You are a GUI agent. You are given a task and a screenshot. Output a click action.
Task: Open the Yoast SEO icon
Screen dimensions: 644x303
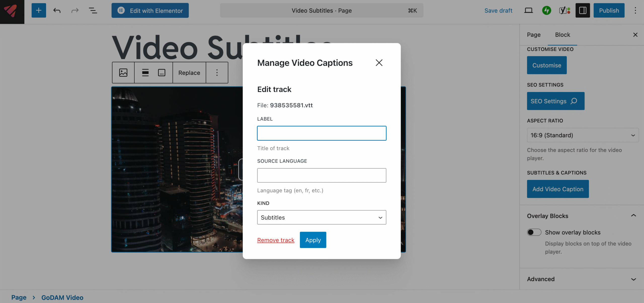564,10
